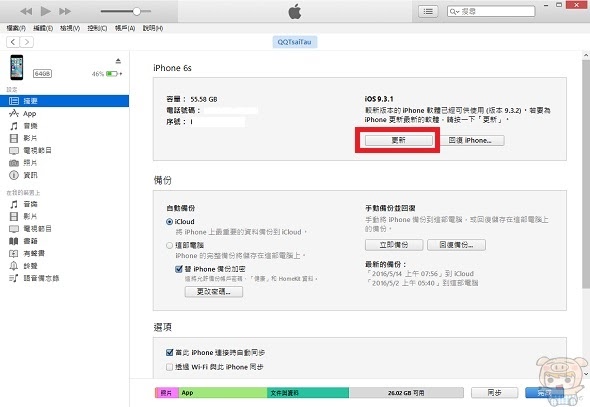Go forward with the right arrow button

(x=27, y=42)
